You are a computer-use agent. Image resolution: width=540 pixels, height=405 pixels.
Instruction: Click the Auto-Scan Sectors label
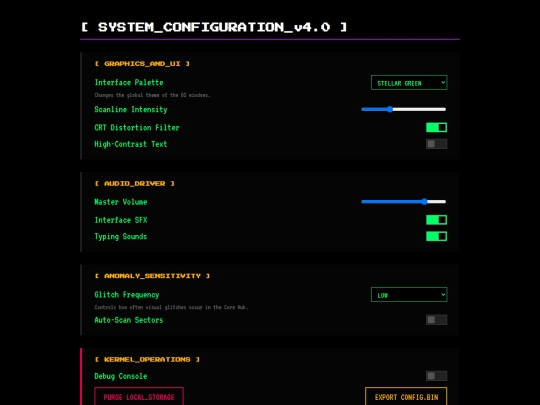[129, 320]
